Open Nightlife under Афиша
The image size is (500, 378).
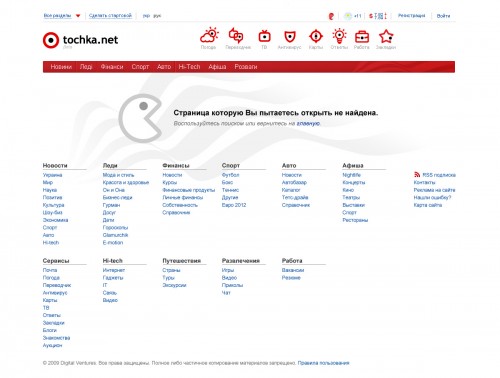[352, 175]
